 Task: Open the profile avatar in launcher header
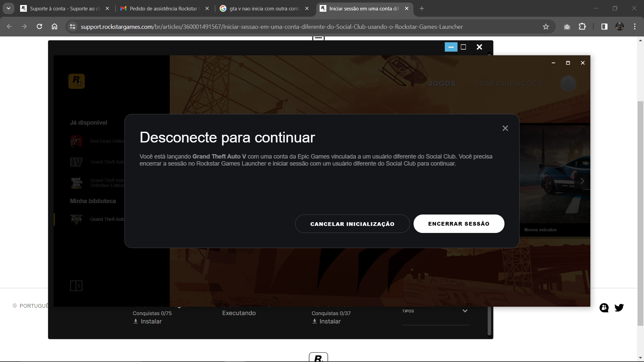pos(568,83)
